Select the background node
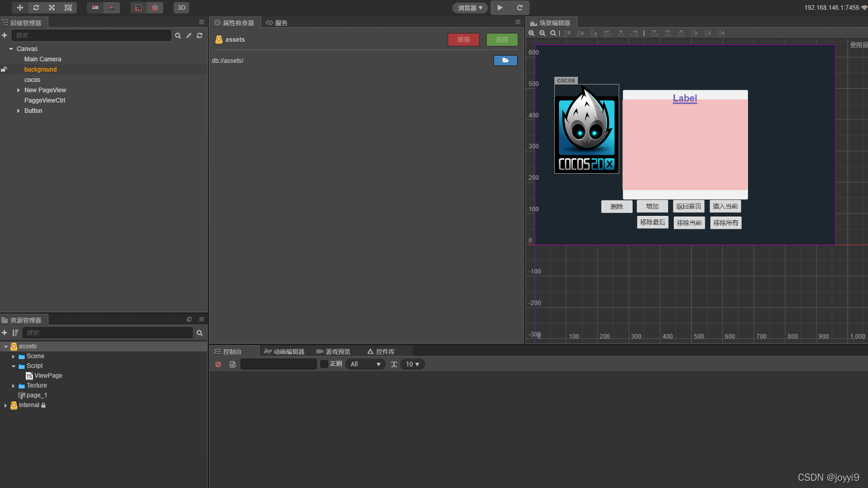 [40, 70]
